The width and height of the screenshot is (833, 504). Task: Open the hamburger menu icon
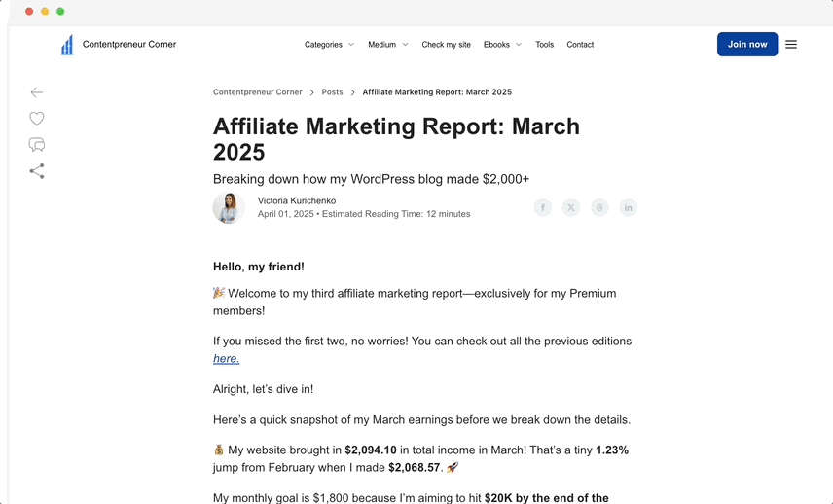[791, 45]
